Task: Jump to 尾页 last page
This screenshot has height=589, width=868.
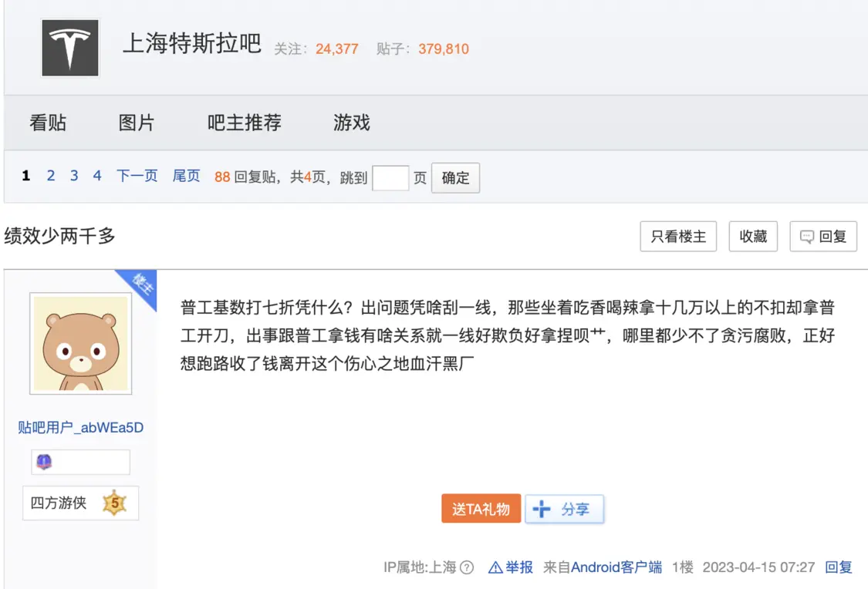Action: 186,176
